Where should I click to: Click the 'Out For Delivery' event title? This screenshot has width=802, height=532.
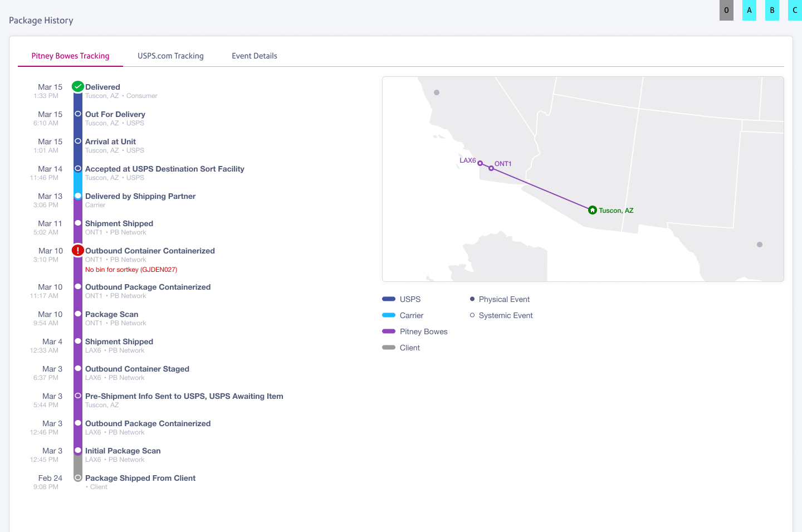click(115, 114)
